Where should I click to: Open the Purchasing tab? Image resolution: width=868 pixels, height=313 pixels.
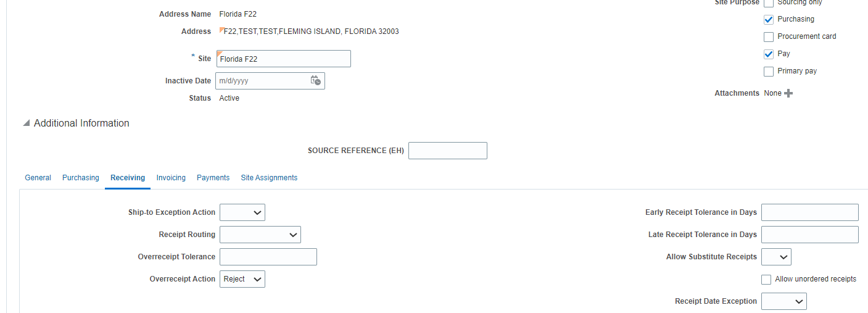click(81, 178)
